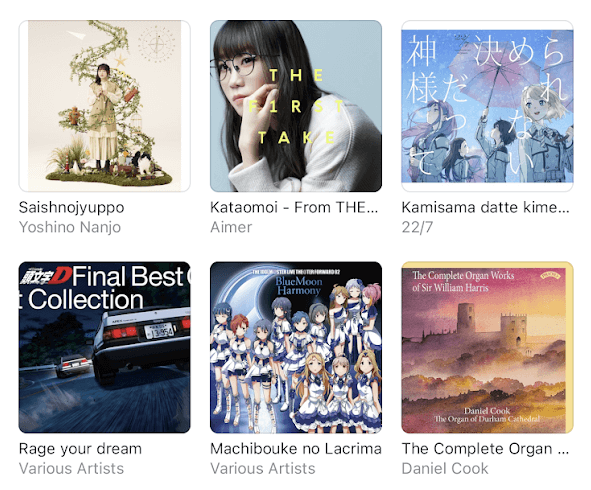The height and width of the screenshot is (490, 591).
Task: Open the Durham Cathedral watercolor album cover
Action: 487,347
